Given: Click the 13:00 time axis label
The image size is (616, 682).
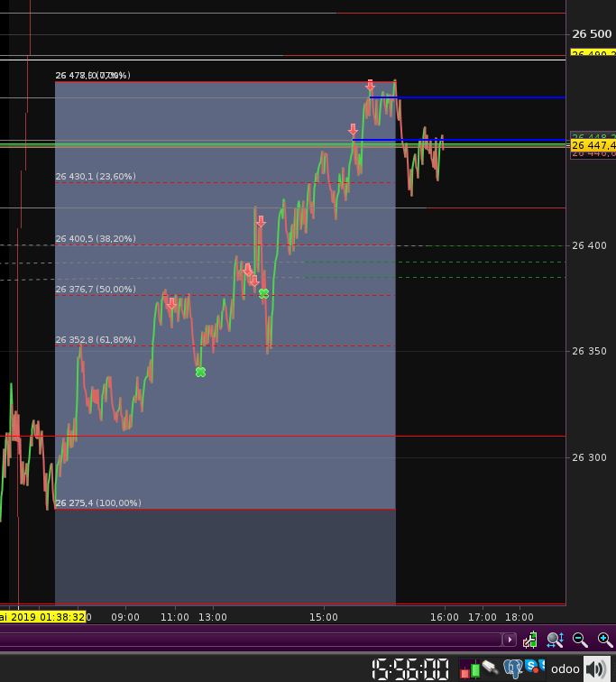Looking at the screenshot, I should (213, 617).
